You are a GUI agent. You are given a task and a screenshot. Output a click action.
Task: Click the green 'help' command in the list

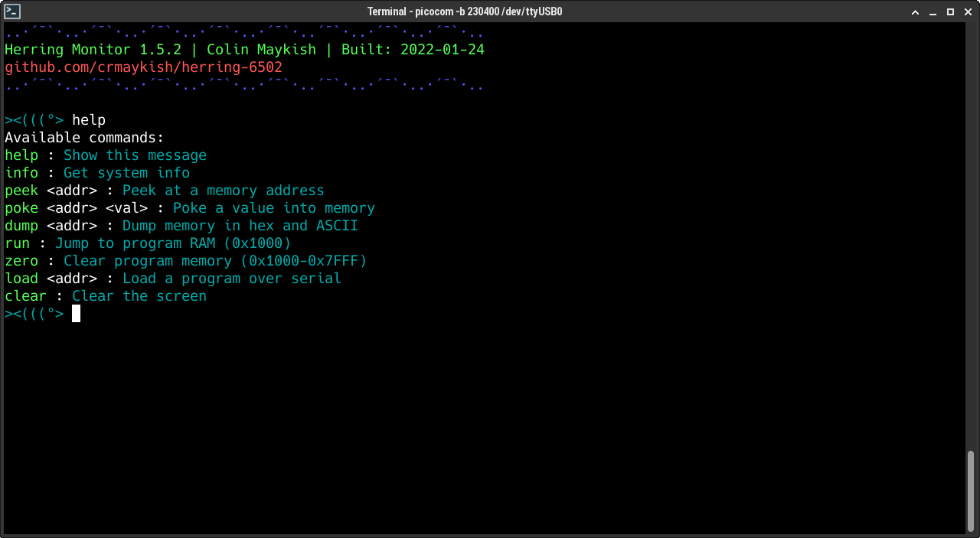coord(21,155)
